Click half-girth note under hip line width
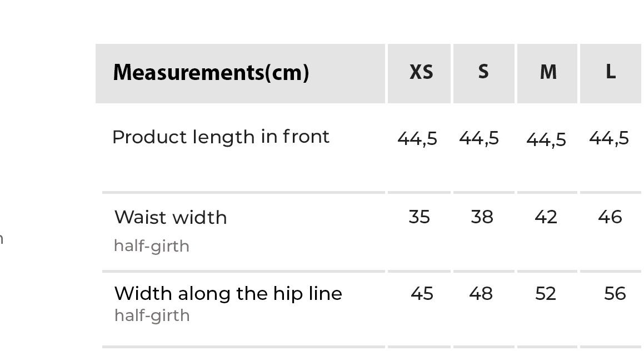Image resolution: width=644 pixels, height=351 pixels. [152, 315]
